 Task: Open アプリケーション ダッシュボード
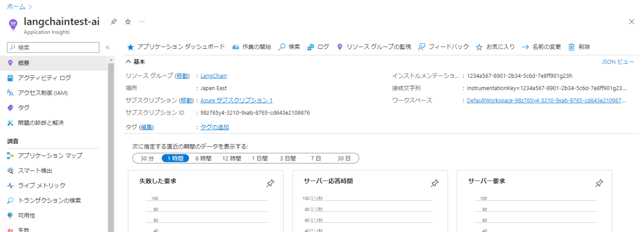pyautogui.click(x=176, y=47)
